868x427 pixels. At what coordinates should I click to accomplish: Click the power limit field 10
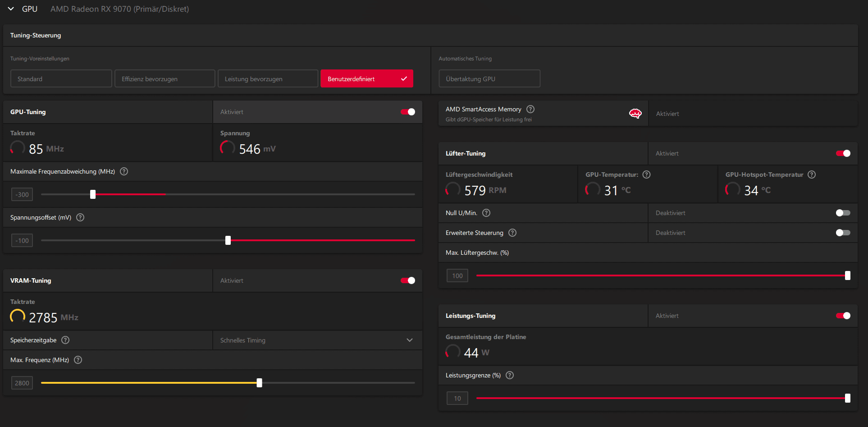(x=457, y=398)
